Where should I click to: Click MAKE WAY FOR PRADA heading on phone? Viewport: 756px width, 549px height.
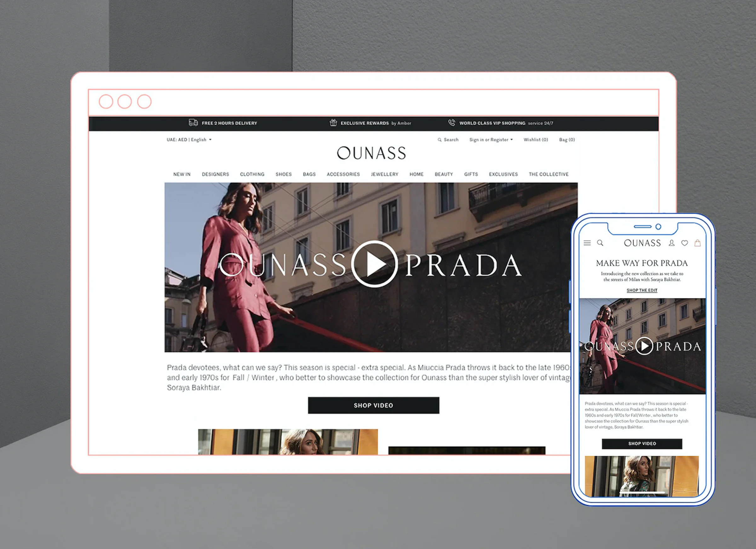[x=642, y=263]
